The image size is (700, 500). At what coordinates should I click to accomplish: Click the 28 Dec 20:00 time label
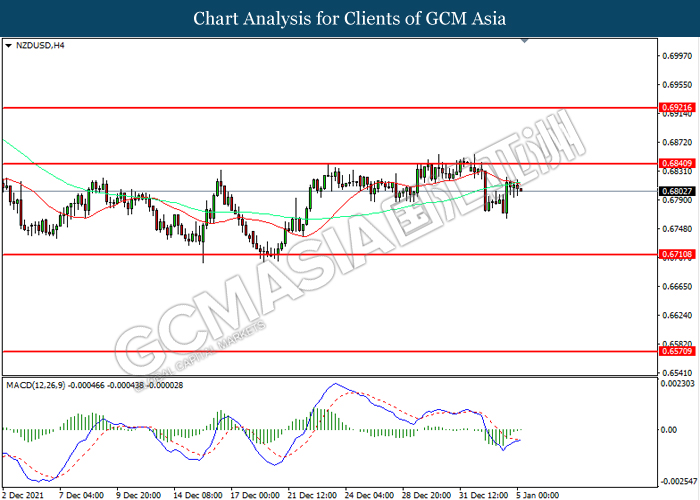click(x=426, y=495)
